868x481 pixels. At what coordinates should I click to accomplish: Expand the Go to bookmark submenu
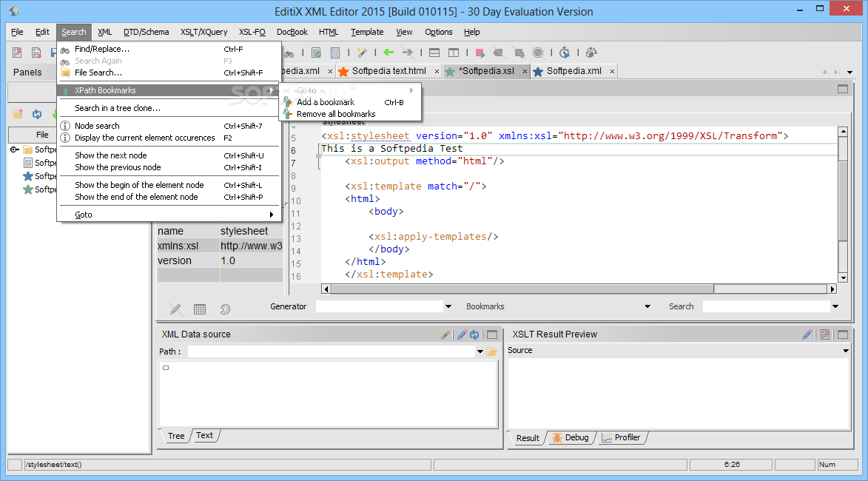click(x=350, y=90)
